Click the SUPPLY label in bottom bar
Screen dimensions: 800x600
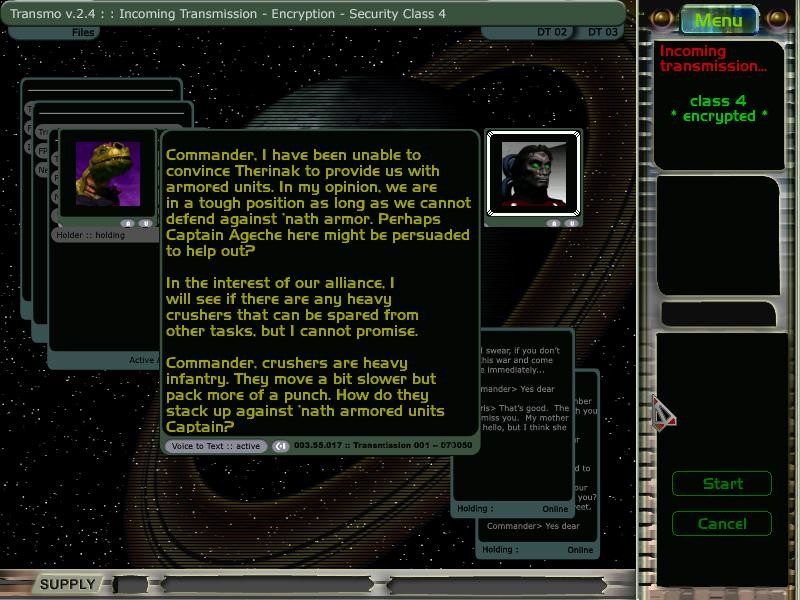(67, 584)
